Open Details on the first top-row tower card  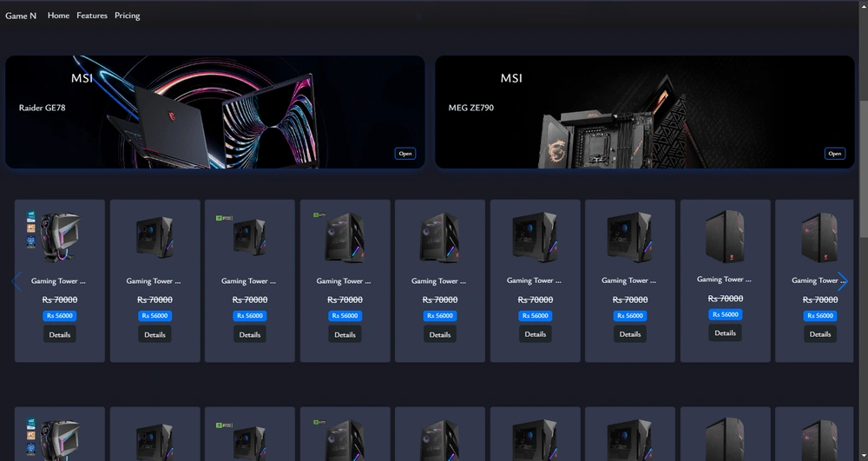click(60, 334)
